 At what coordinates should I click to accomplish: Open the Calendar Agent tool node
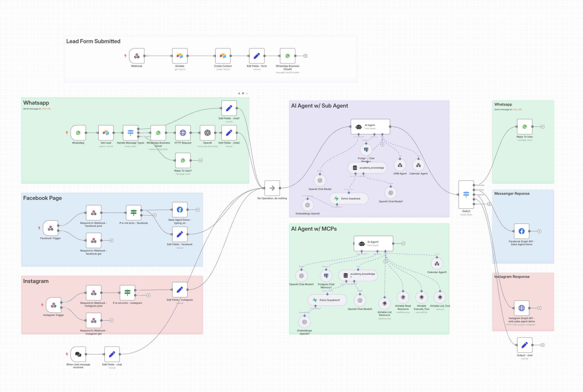(x=418, y=165)
